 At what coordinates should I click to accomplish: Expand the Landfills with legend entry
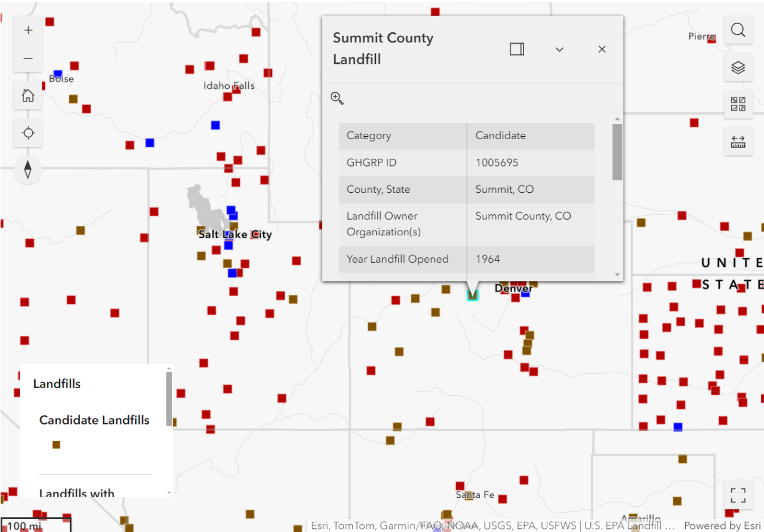(76, 493)
